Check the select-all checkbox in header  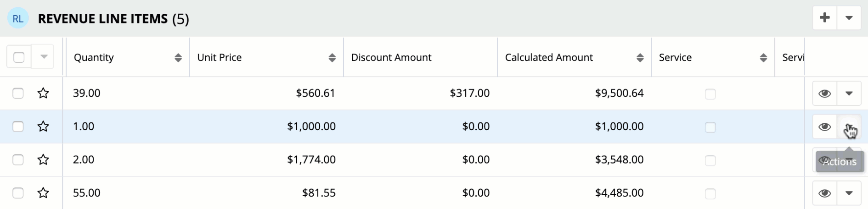click(19, 57)
